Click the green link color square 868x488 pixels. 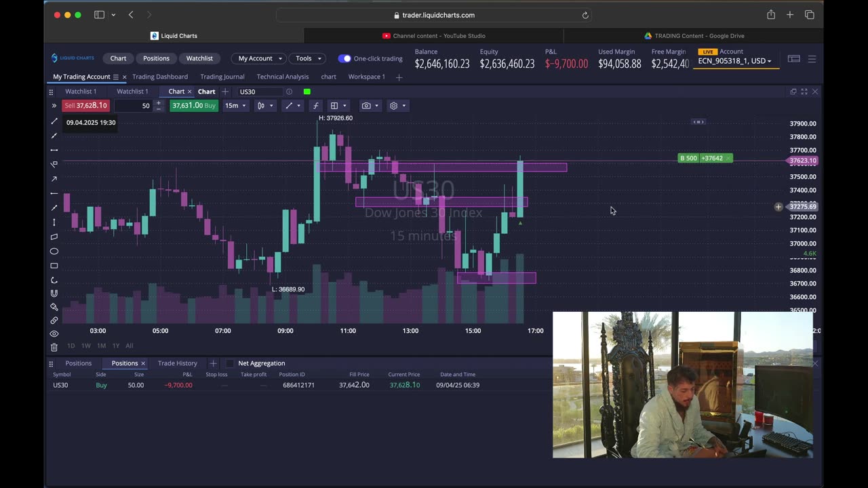pos(307,91)
